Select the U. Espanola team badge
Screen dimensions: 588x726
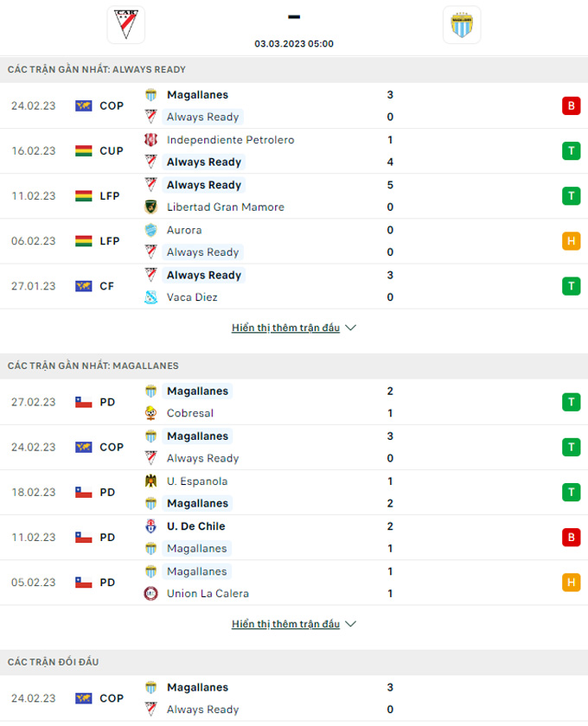150,481
